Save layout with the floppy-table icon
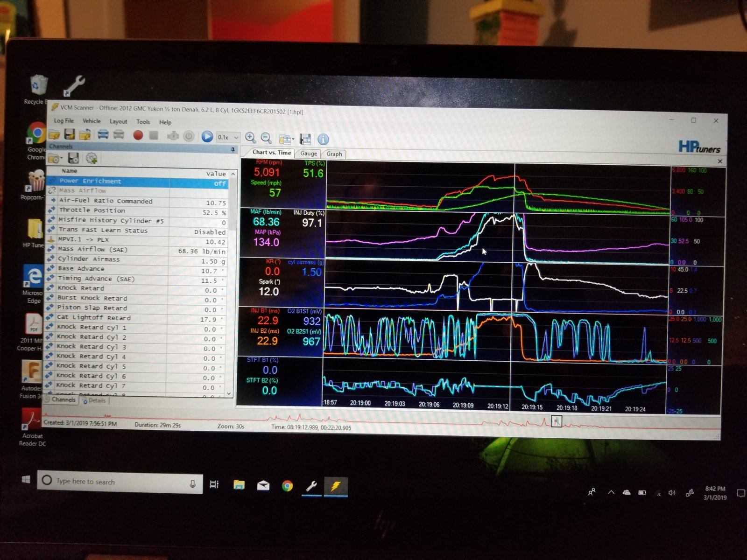Viewport: 747px width, 560px height. coord(305,139)
